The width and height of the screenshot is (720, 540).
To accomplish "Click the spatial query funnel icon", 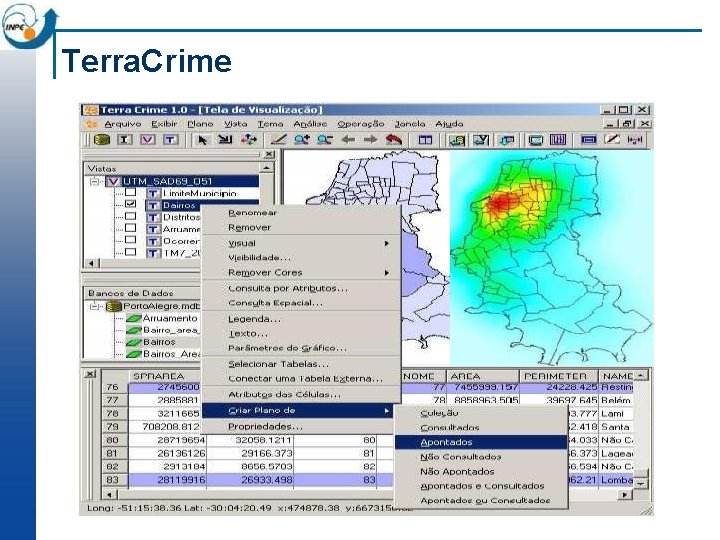I will 481,140.
